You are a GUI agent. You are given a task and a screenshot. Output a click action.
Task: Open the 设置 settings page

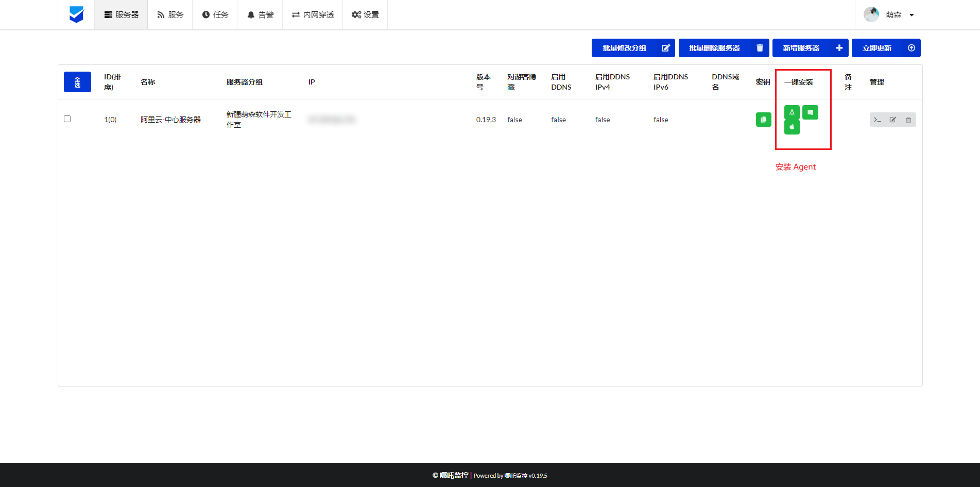[365, 14]
